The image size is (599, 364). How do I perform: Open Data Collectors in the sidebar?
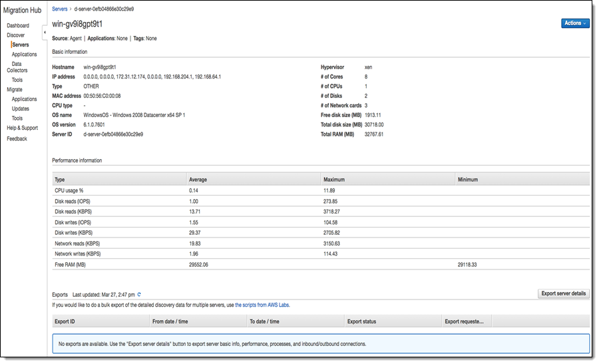tap(17, 67)
